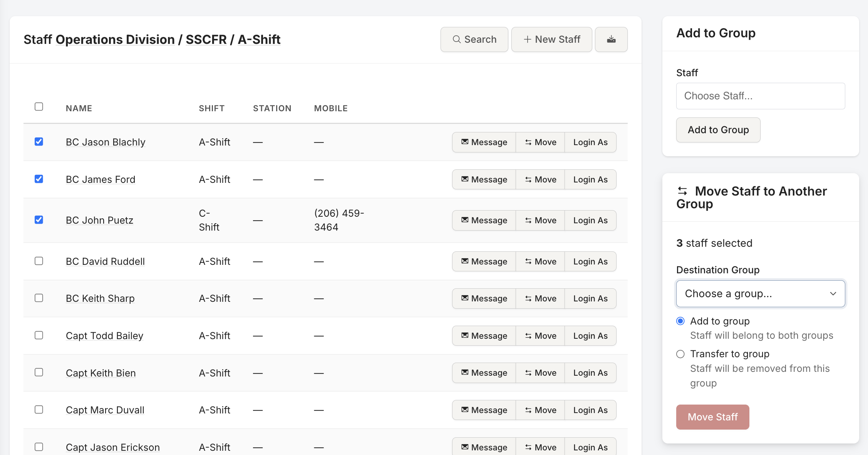
Task: Message Capt Marc Duvall
Action: [x=484, y=410]
